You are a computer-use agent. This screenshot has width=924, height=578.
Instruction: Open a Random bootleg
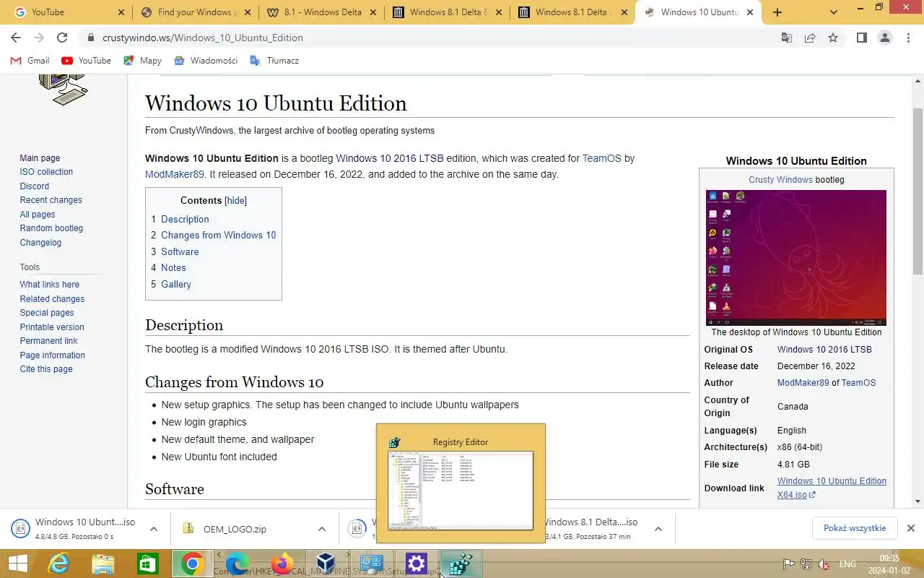click(51, 228)
